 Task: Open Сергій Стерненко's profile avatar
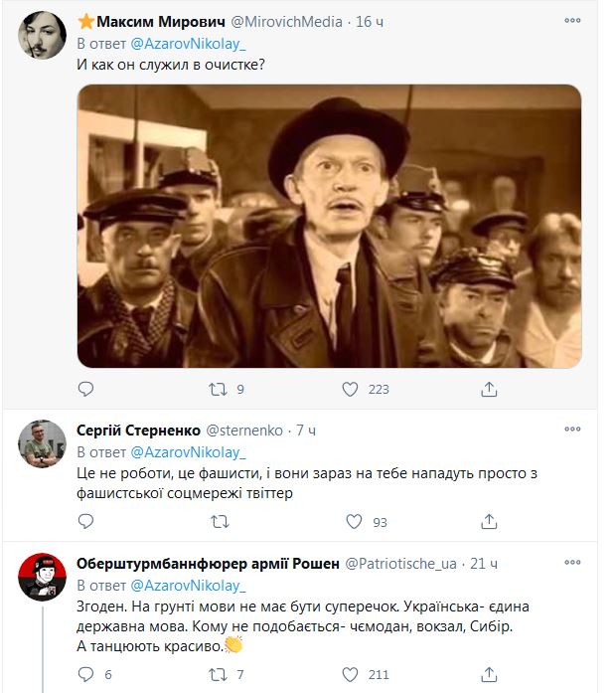point(43,444)
